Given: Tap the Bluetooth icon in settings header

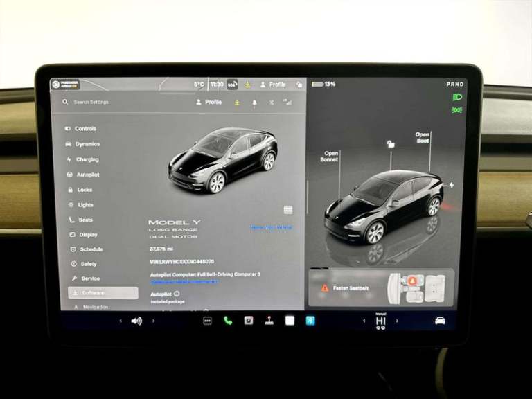Looking at the screenshot, I should click(x=272, y=103).
